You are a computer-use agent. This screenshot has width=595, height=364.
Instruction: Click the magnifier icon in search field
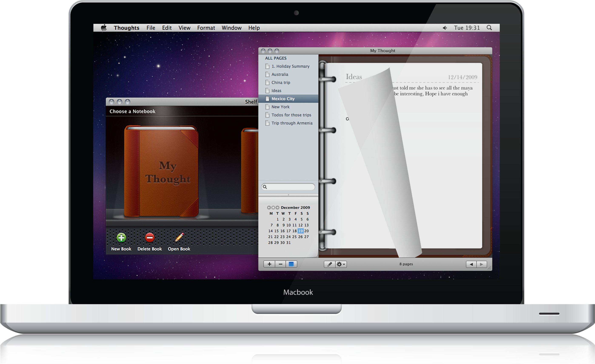265,187
